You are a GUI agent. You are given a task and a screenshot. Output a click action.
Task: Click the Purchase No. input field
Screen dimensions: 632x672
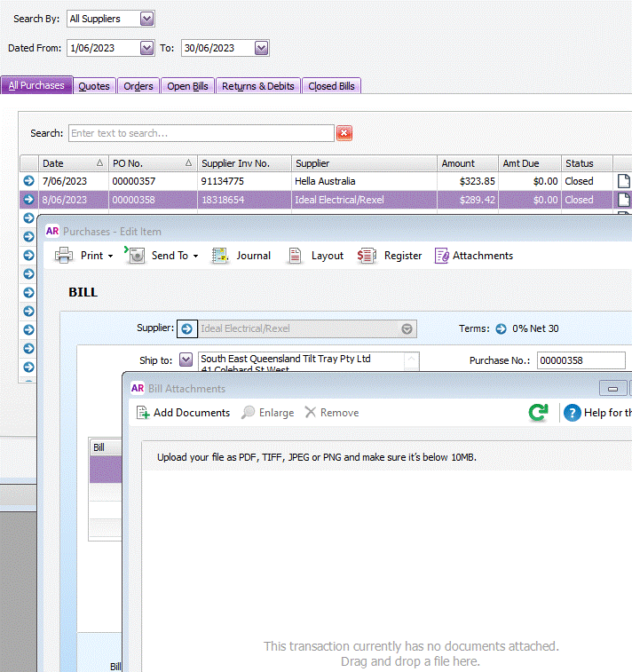coord(581,360)
